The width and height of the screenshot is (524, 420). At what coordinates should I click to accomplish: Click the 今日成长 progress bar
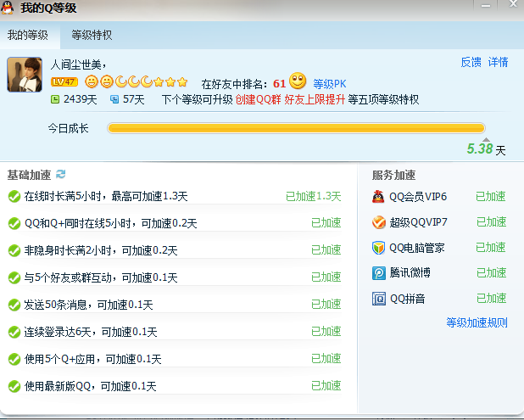pos(296,128)
